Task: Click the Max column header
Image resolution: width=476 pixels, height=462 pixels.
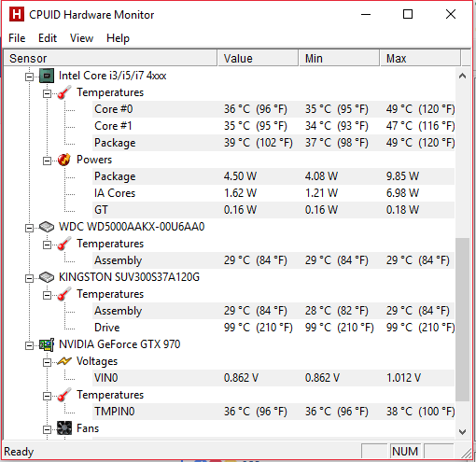Action: (x=420, y=58)
